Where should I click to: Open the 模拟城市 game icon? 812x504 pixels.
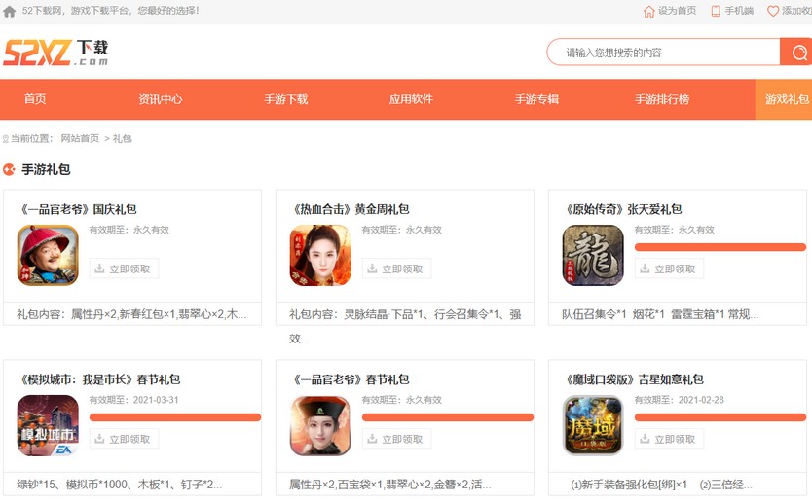48,426
